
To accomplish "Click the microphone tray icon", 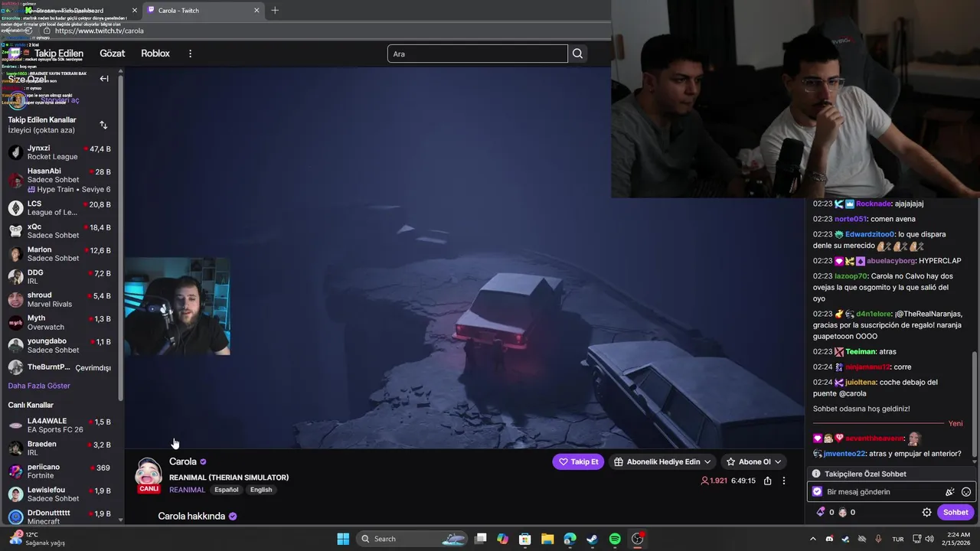I will (878, 539).
